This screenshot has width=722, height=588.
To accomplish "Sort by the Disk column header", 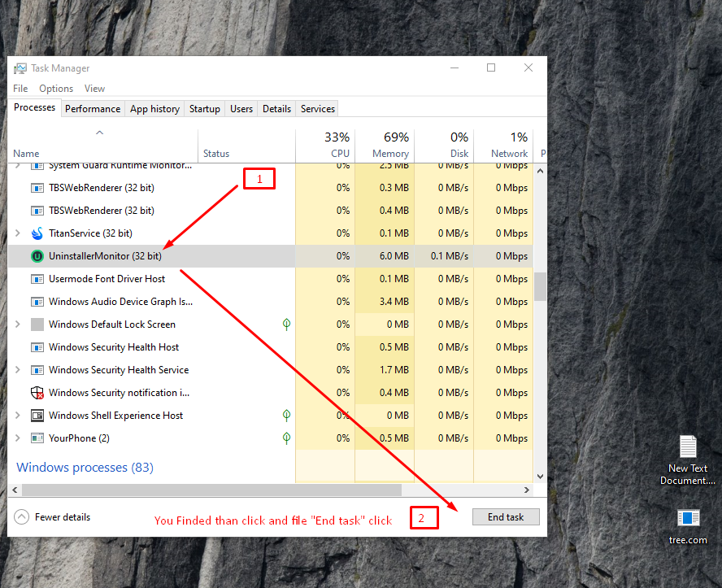I will click(x=445, y=146).
